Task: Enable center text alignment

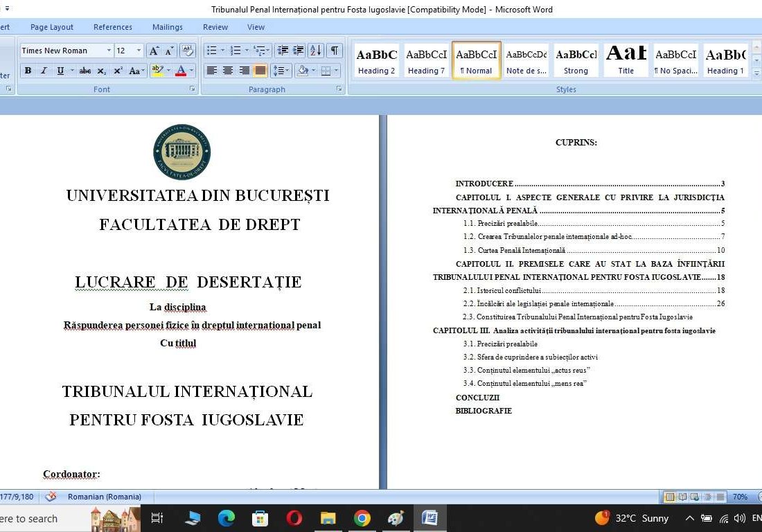Action: coord(228,71)
